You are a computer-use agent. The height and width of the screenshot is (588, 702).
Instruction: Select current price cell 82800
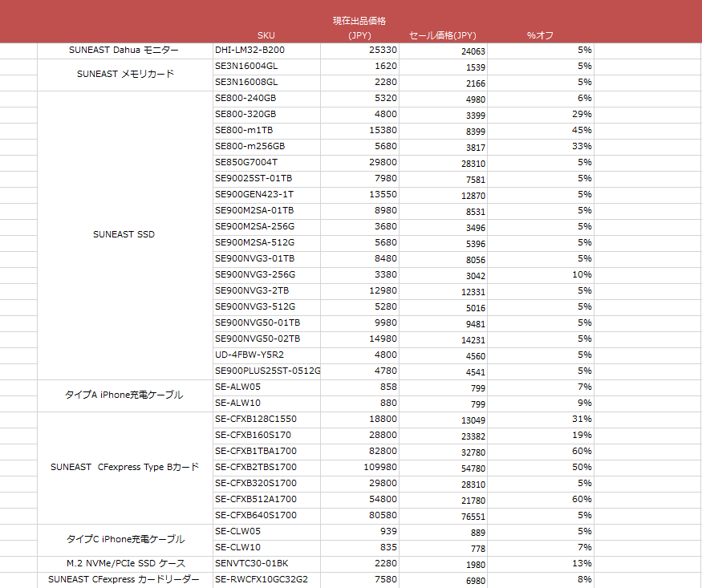[x=360, y=452]
